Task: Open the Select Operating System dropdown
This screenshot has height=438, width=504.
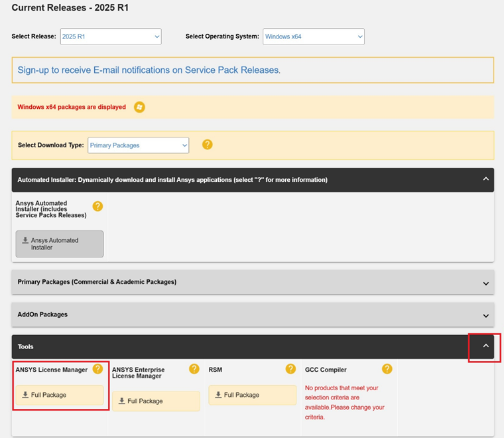Action: tap(314, 36)
